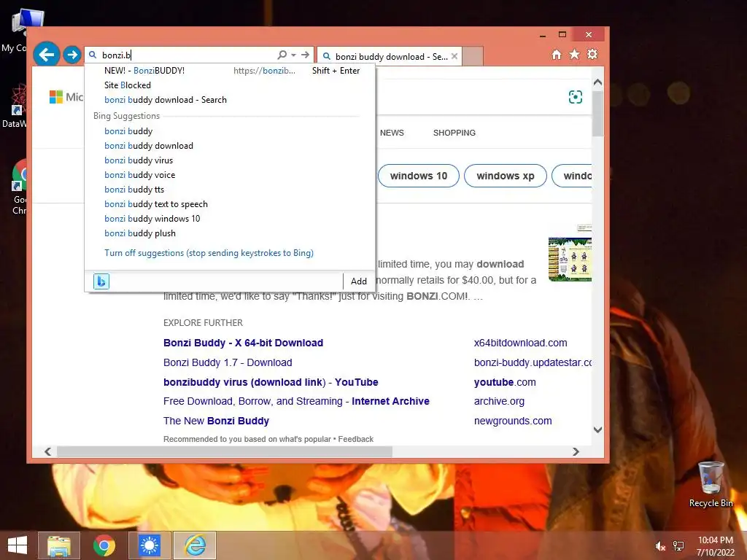This screenshot has height=560, width=747.
Task: Pick 'bonzi buddy virus' suggestion
Action: click(230, 160)
